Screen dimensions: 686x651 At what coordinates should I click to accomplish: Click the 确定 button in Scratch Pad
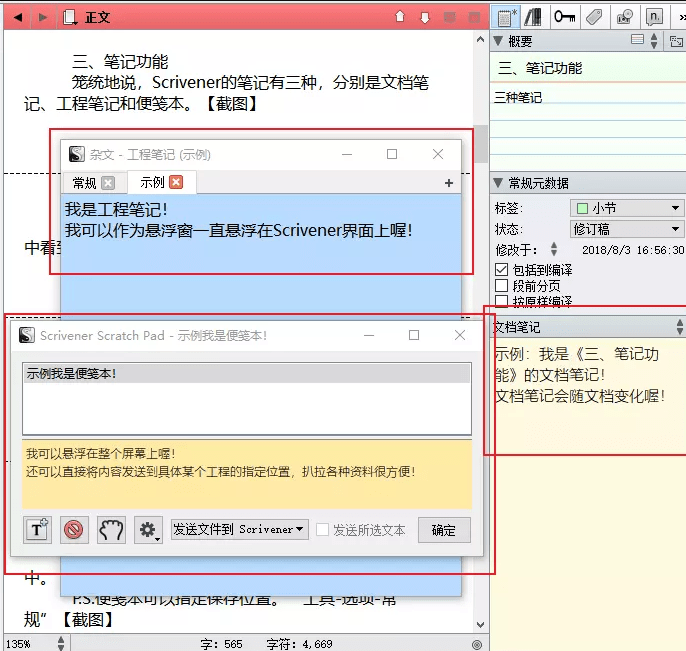click(444, 530)
